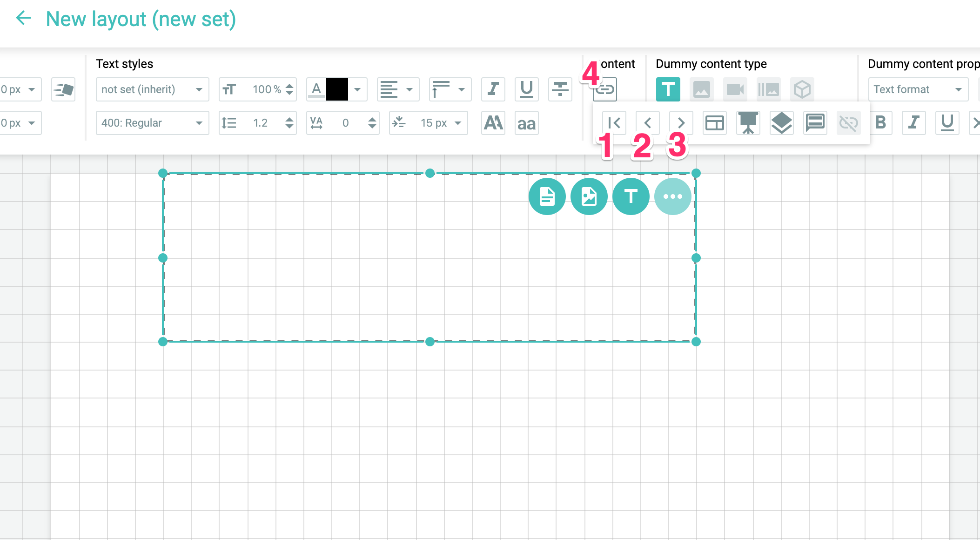Toggle underline in Text styles
Image resolution: width=980 pixels, height=540 pixels.
[x=526, y=89]
